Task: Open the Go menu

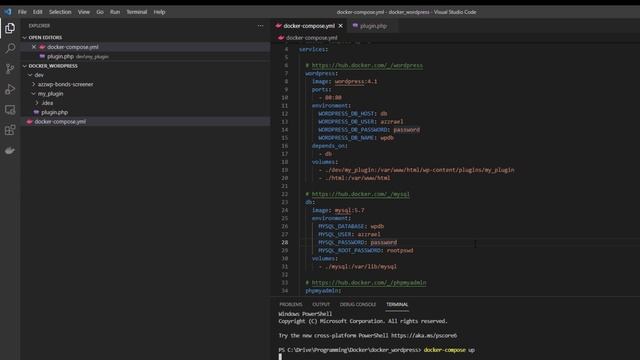Action: (100, 12)
